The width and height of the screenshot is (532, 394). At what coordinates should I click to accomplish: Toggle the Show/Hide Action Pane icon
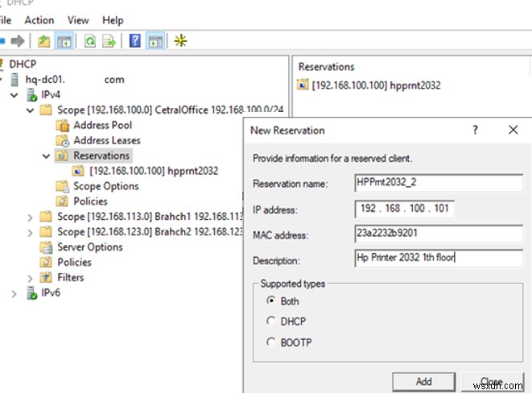155,40
